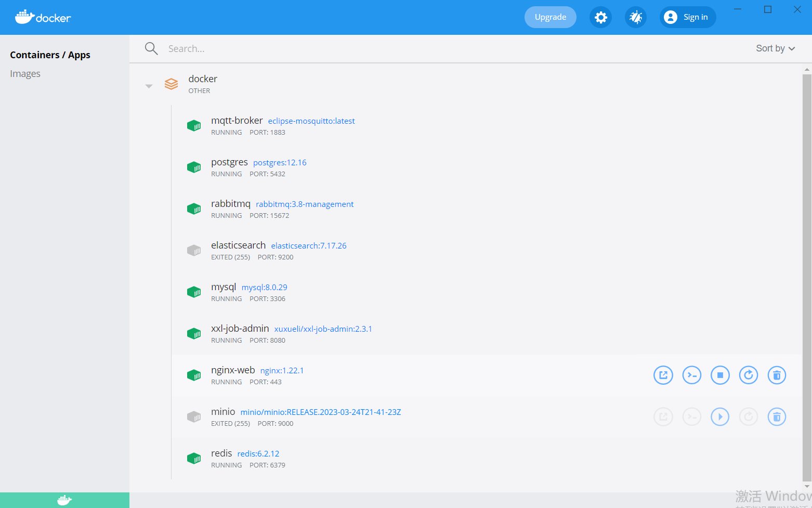This screenshot has width=812, height=508.
Task: Click PORT: 15672 under rabbitmq
Action: coord(269,215)
